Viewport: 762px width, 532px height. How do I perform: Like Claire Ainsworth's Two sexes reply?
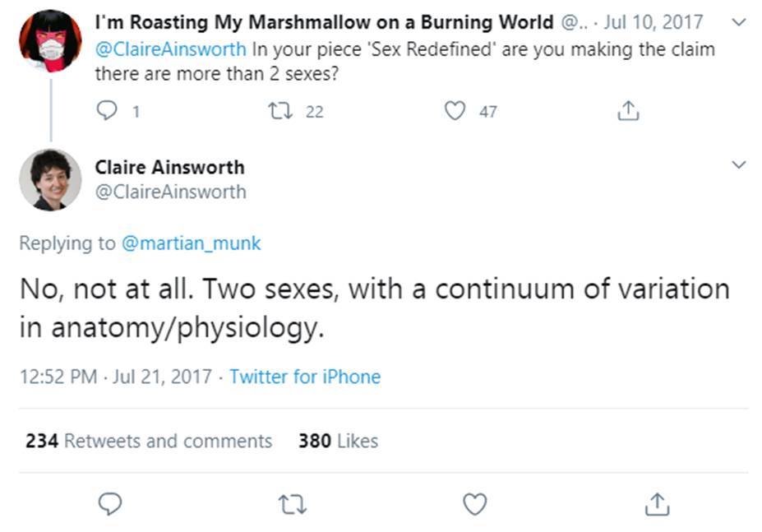pyautogui.click(x=474, y=504)
